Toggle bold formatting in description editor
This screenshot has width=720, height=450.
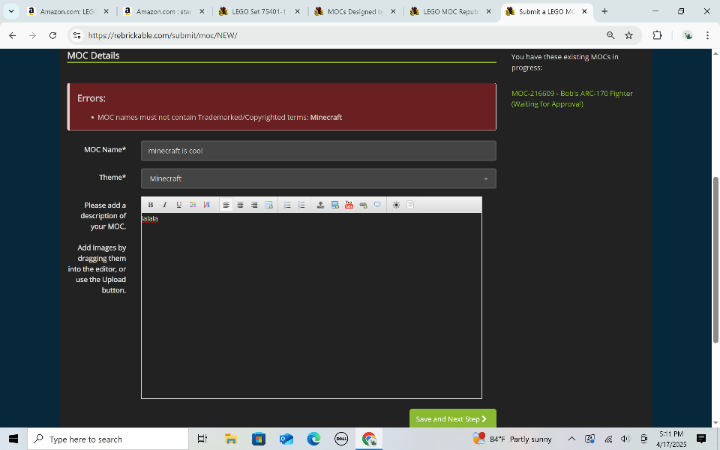150,204
